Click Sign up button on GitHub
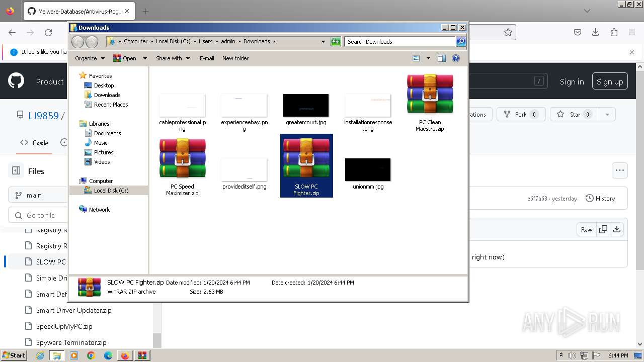 pyautogui.click(x=610, y=81)
